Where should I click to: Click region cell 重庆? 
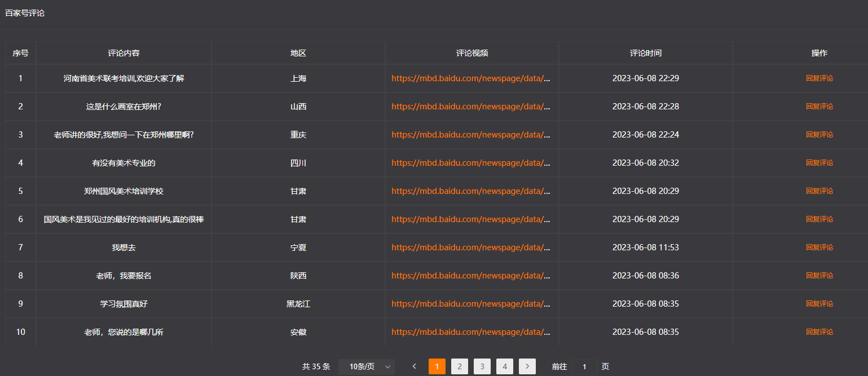coord(298,135)
